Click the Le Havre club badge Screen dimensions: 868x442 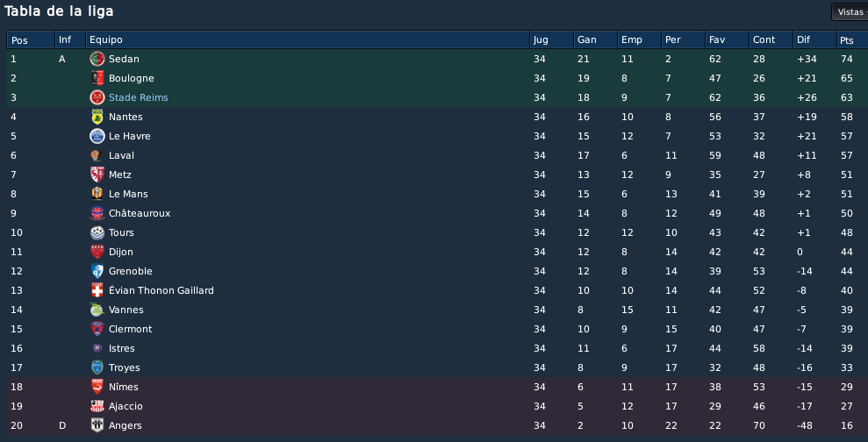[97, 136]
